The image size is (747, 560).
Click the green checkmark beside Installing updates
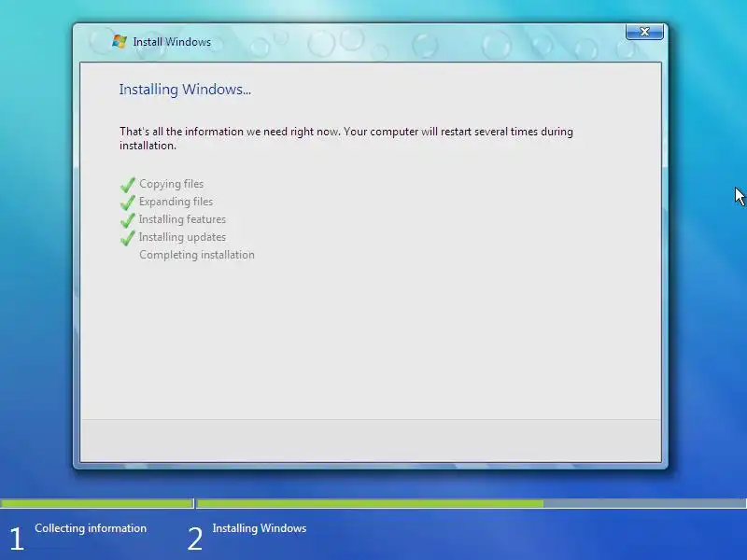(x=128, y=237)
